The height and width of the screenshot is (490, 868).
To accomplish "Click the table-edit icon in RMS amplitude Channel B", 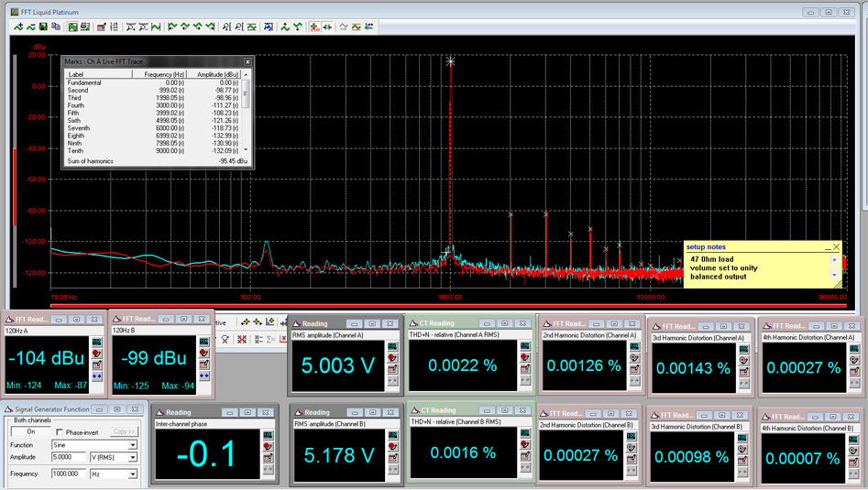I will pyautogui.click(x=392, y=458).
